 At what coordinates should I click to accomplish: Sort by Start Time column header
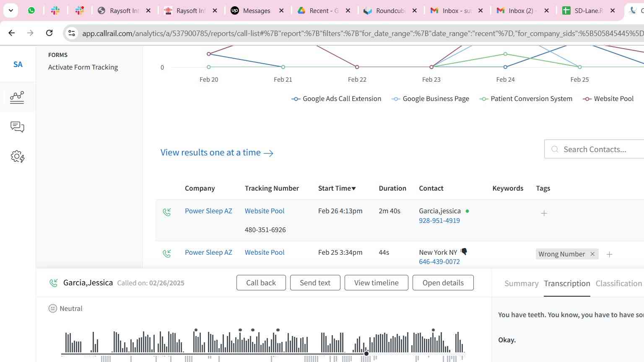point(337,188)
